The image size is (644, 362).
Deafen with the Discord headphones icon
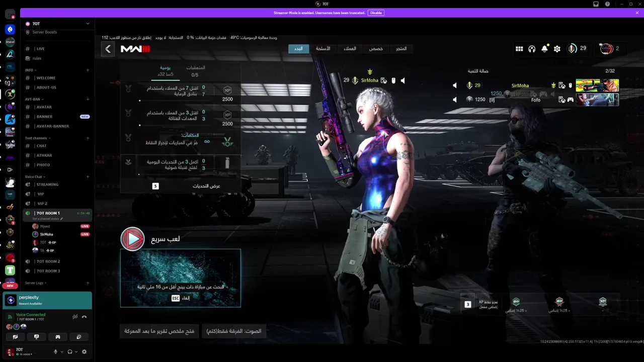pos(70,352)
